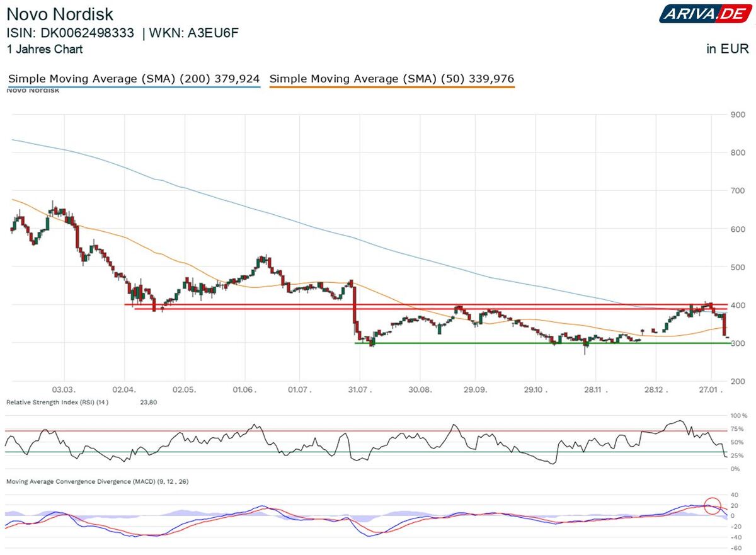The image size is (756, 555).
Task: Click the RSI 25% scale label
Action: [736, 455]
